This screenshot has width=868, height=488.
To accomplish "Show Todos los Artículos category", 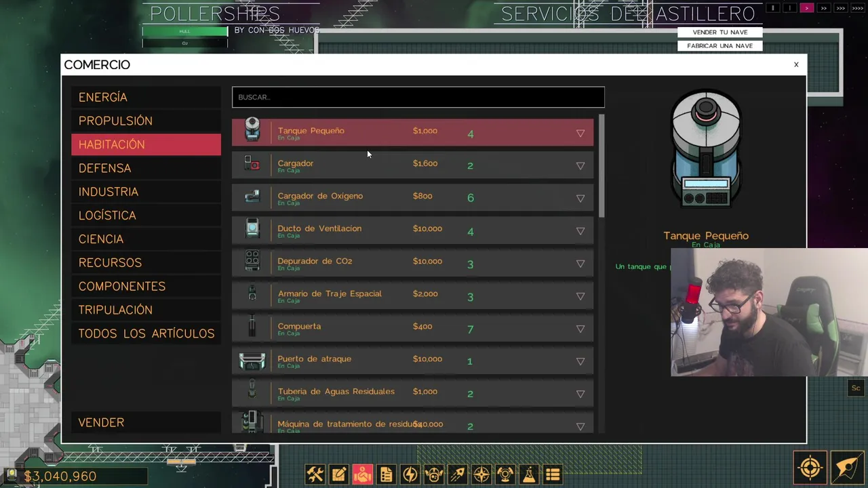I will point(146,333).
